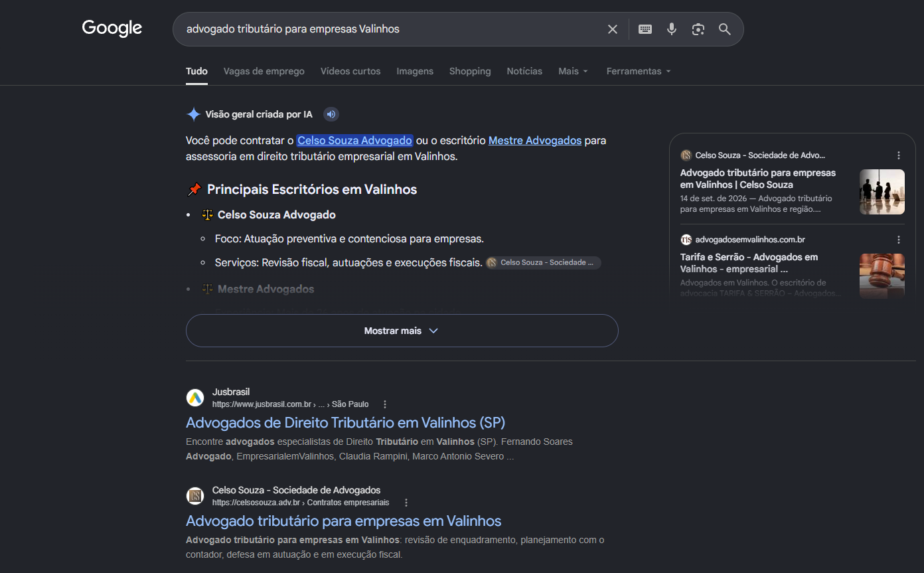Viewport: 924px width, 573px height.
Task: Expand AI overview with Mostrar mais
Action: point(402,331)
